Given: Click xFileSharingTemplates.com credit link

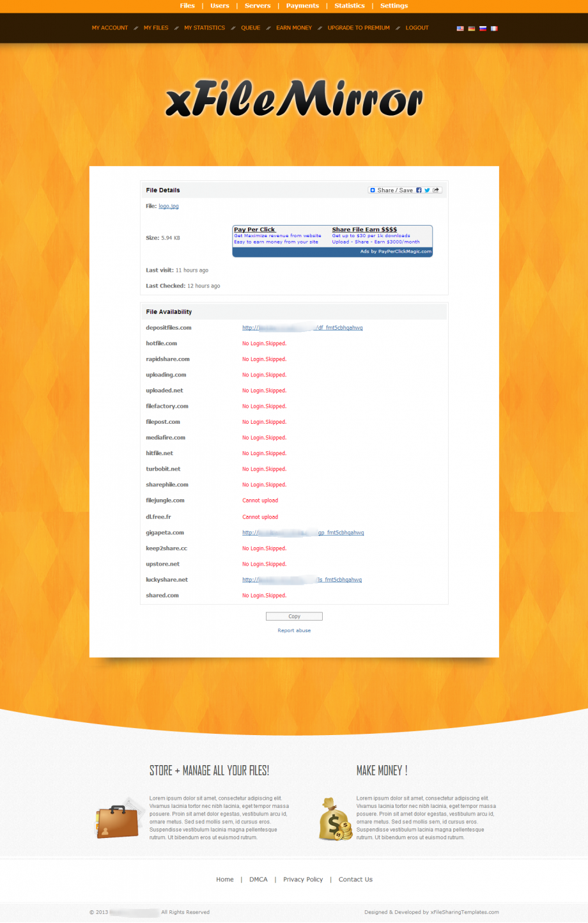Looking at the screenshot, I should pos(465,912).
